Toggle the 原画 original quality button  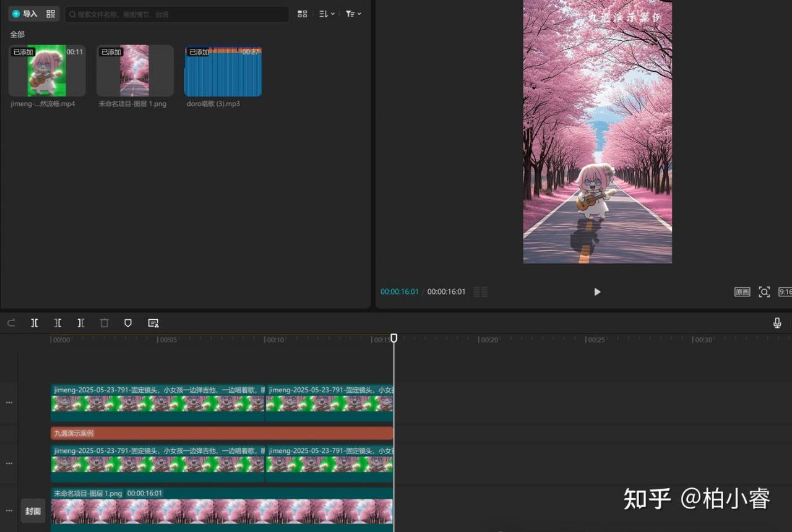click(x=742, y=292)
